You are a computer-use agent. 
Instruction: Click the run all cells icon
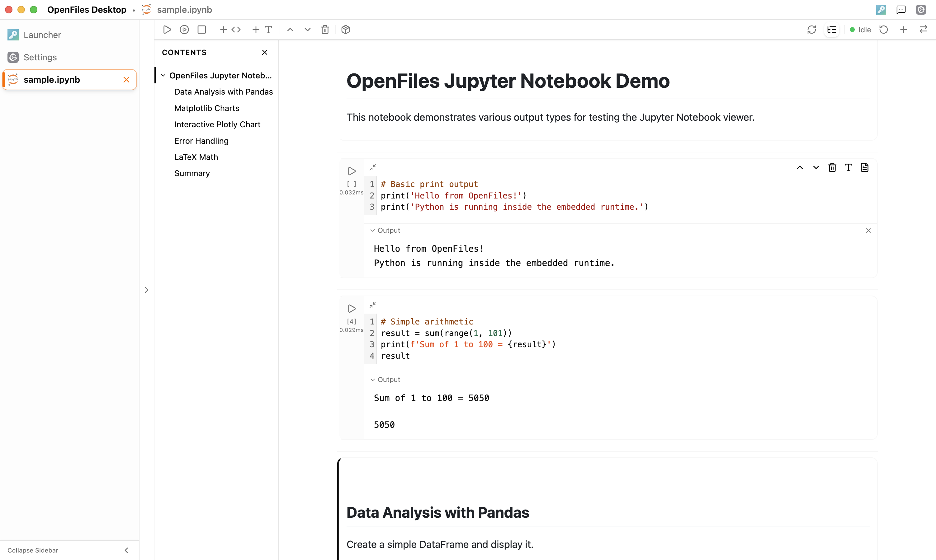pyautogui.click(x=184, y=30)
